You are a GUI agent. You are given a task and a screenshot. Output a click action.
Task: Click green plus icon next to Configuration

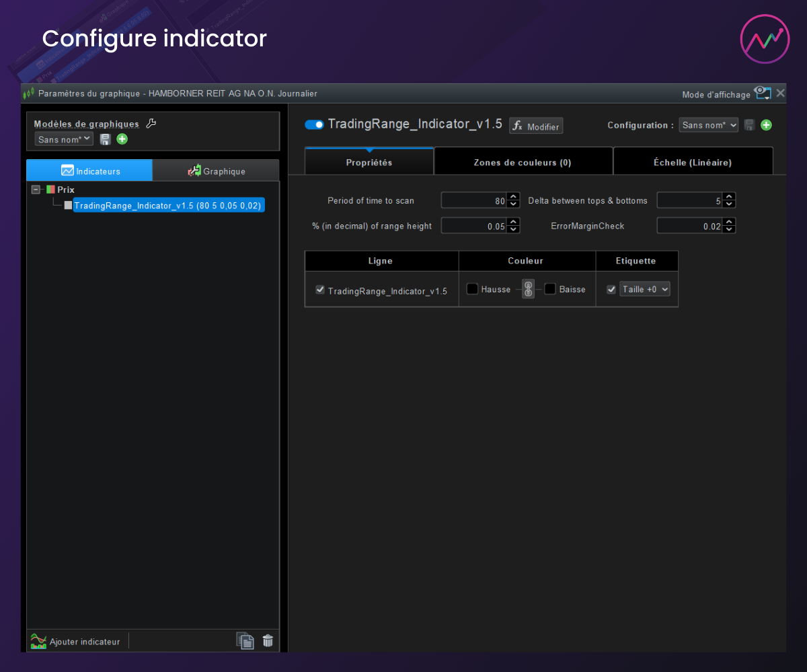click(x=766, y=125)
